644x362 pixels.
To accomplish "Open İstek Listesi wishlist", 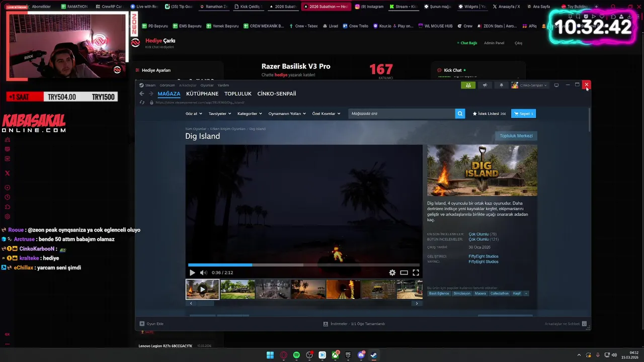I will click(489, 114).
